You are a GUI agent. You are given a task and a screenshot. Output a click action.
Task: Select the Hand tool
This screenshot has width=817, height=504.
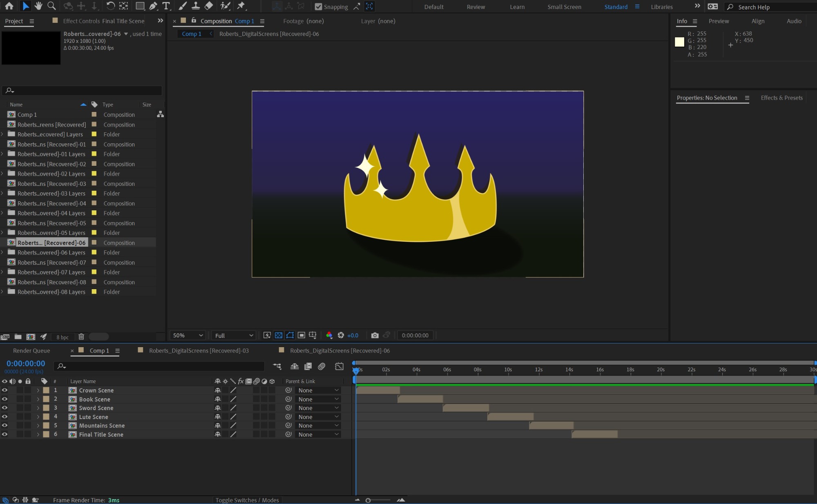(38, 6)
